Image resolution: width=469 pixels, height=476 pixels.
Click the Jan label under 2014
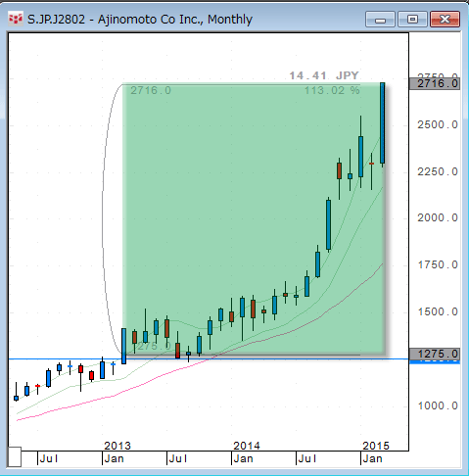243,459
